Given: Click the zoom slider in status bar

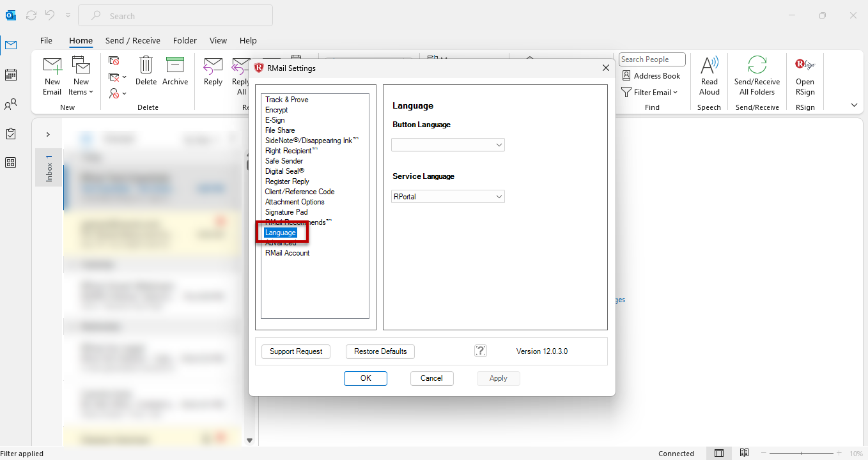Looking at the screenshot, I should (802, 454).
